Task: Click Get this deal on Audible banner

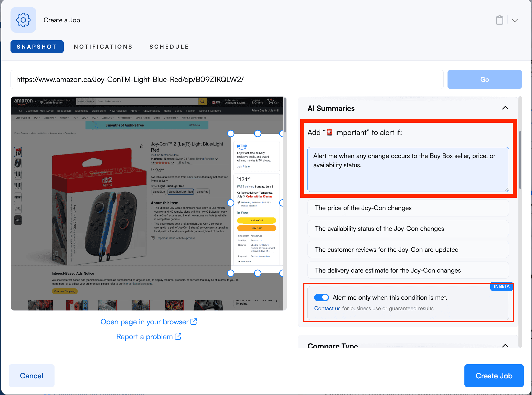Action: [x=195, y=125]
